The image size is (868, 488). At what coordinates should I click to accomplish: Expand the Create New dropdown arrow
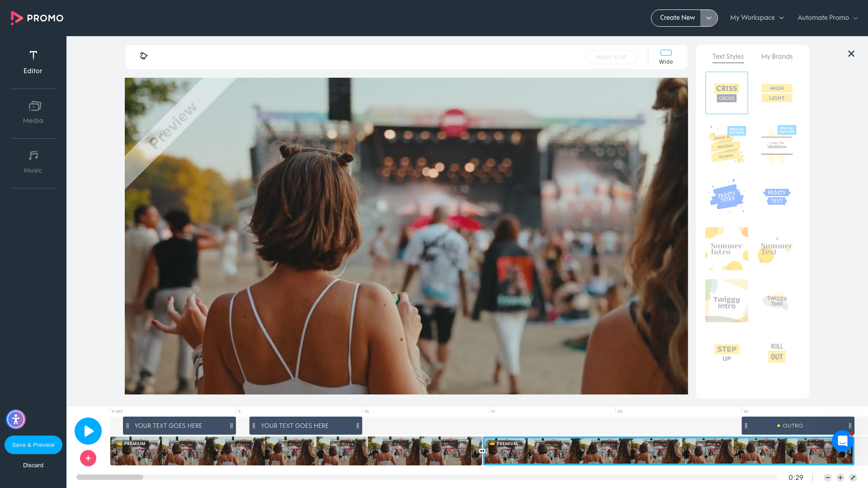coord(709,18)
